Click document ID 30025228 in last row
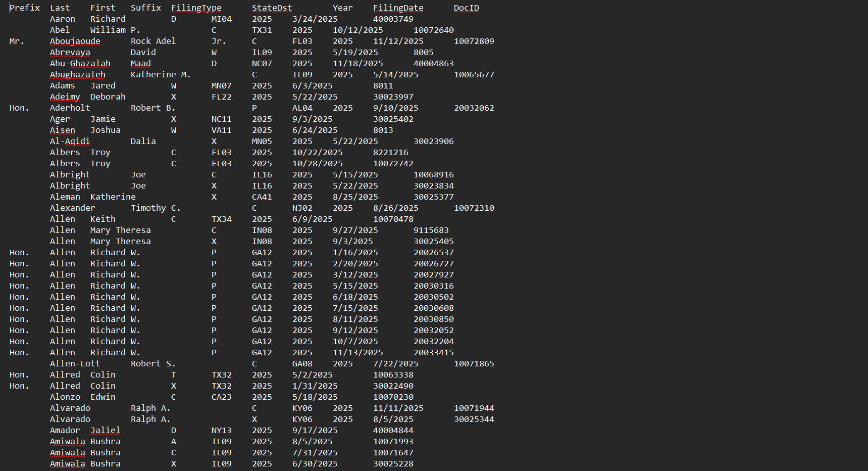This screenshot has height=471, width=868. [393, 463]
